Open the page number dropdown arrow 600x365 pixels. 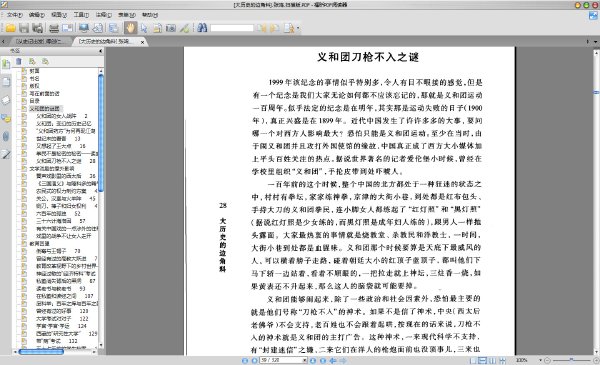(x=305, y=360)
